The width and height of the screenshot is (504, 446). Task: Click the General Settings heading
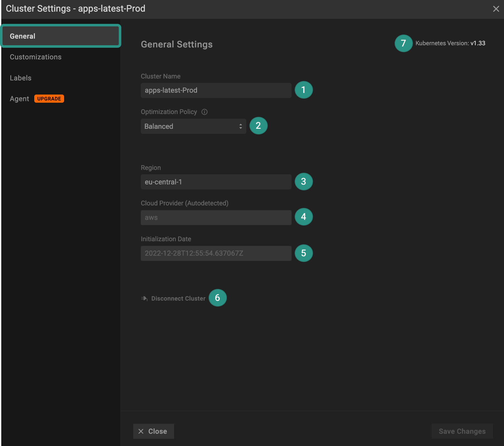pos(177,44)
